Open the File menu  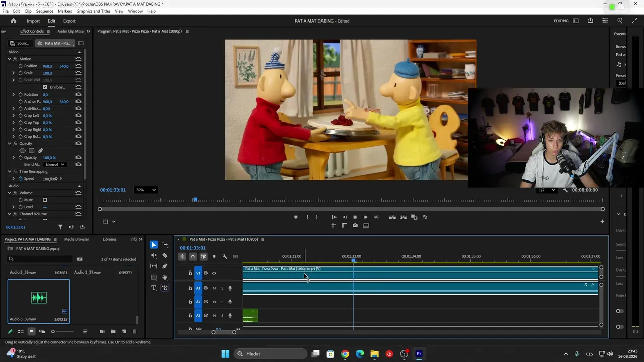(5, 11)
